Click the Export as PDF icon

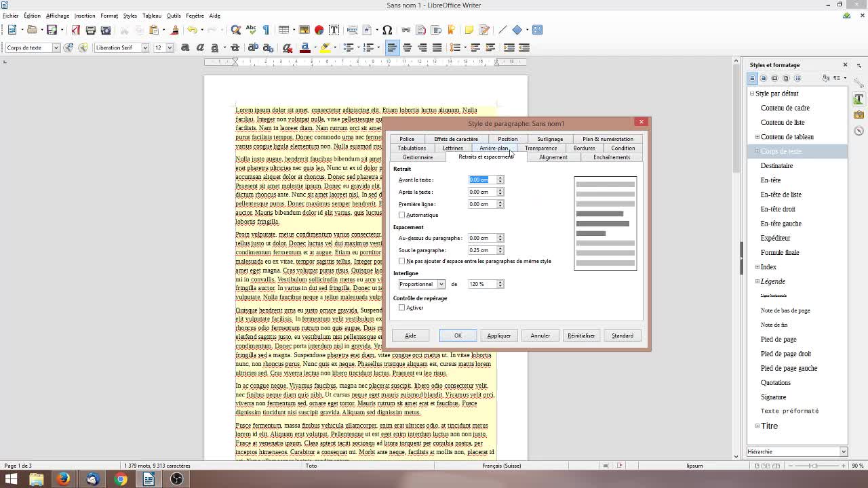(75, 30)
